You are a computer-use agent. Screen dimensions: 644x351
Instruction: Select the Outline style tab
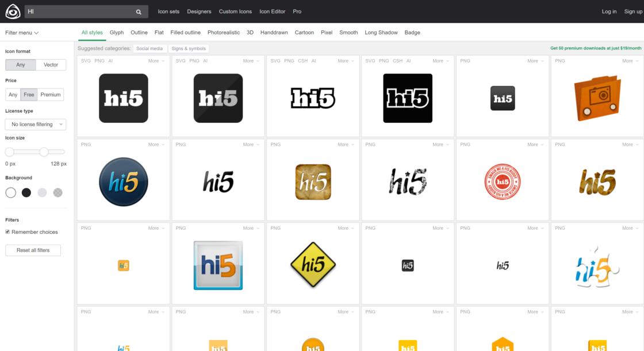(x=139, y=32)
